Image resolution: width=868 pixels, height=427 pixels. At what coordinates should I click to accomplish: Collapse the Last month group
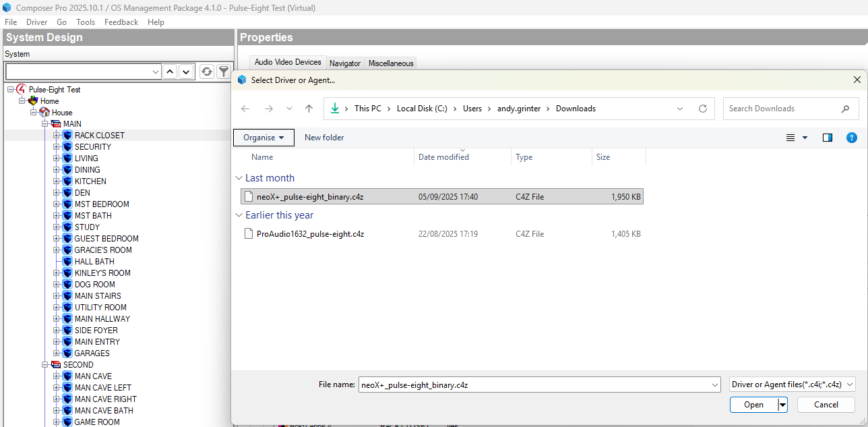239,178
